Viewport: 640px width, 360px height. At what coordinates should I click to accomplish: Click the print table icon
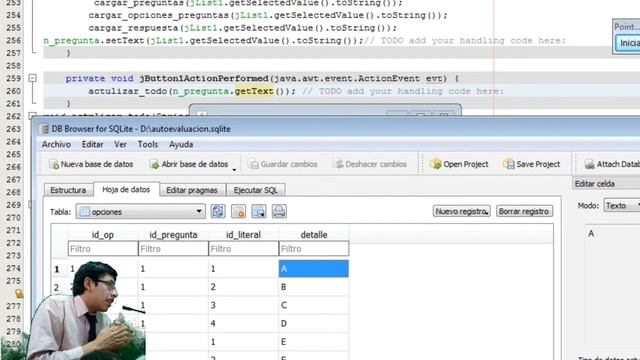(279, 211)
